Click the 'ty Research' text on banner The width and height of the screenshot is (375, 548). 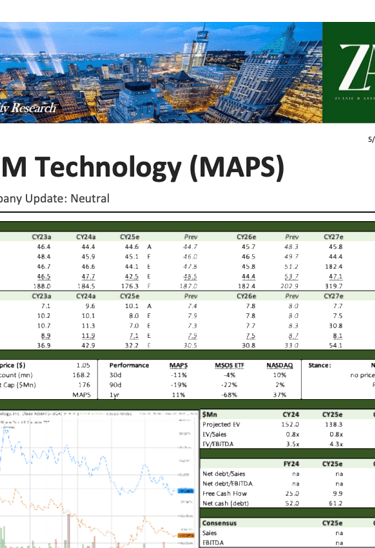click(28, 108)
